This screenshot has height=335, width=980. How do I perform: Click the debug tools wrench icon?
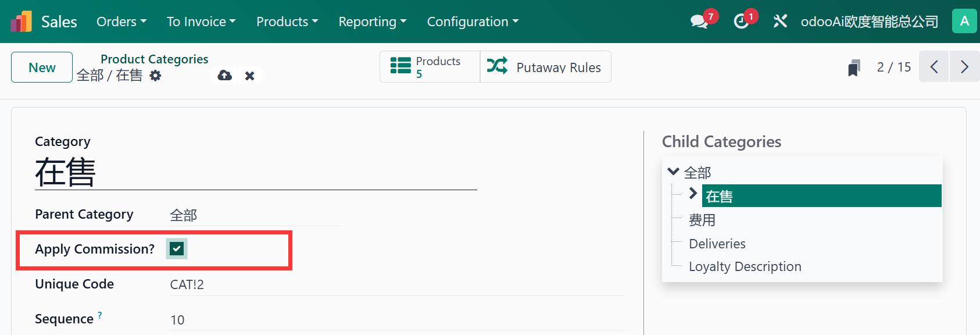tap(780, 22)
